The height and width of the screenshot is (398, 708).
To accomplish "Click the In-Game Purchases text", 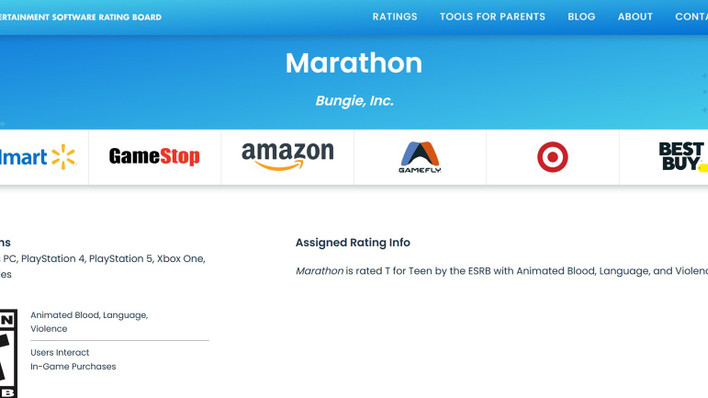I will [x=73, y=366].
